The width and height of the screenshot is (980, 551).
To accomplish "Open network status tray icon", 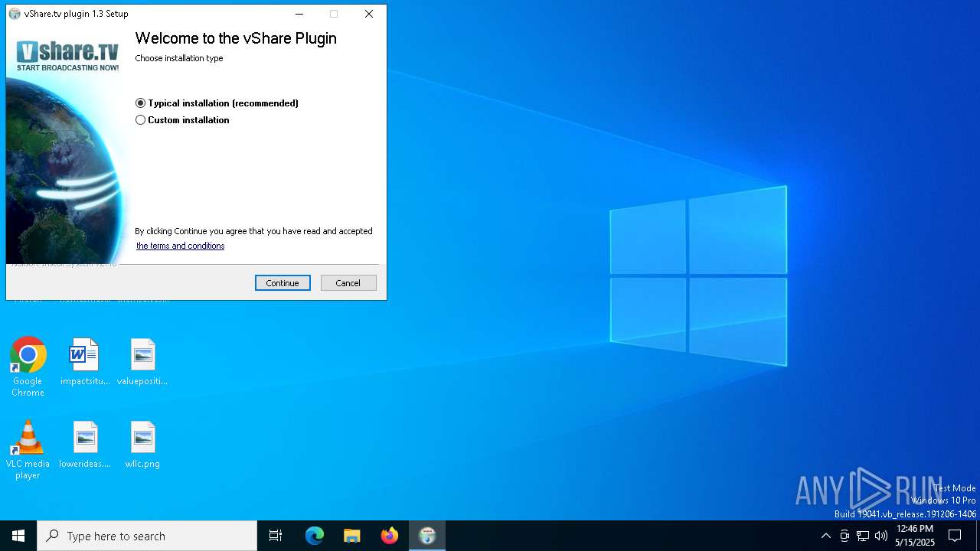I will tap(863, 536).
